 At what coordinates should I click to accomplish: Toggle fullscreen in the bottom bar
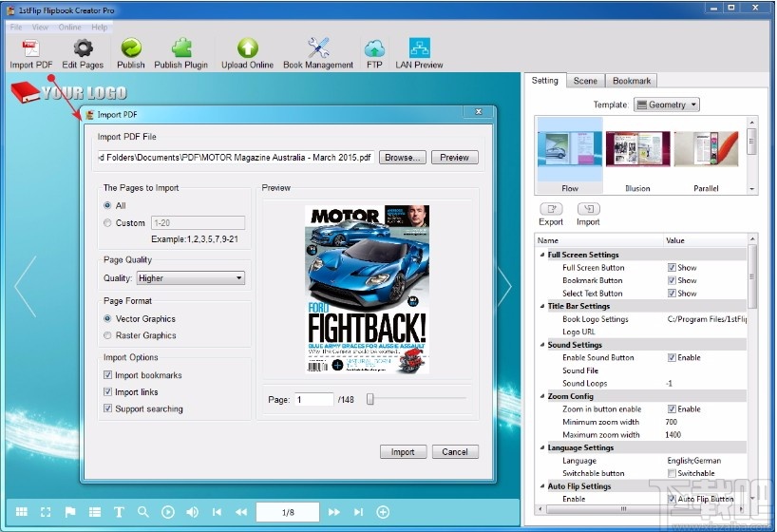pos(46,512)
